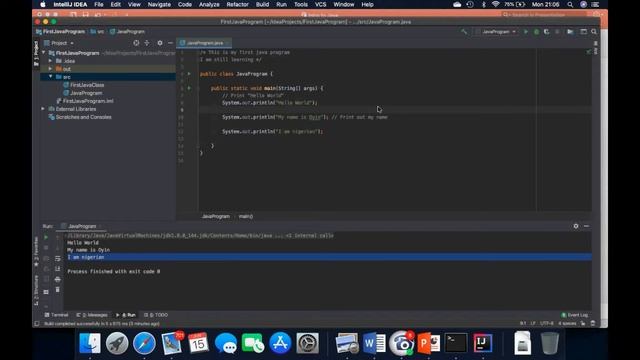This screenshot has height=360, width=640.
Task: Click JavaProgram tab in Run panel
Action: (81, 226)
